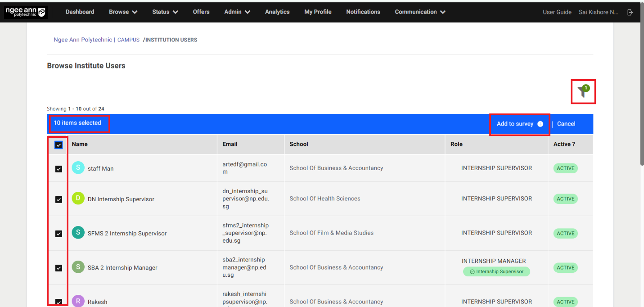The width and height of the screenshot is (644, 307).
Task: Open the filter funnel icon
Action: tap(583, 92)
